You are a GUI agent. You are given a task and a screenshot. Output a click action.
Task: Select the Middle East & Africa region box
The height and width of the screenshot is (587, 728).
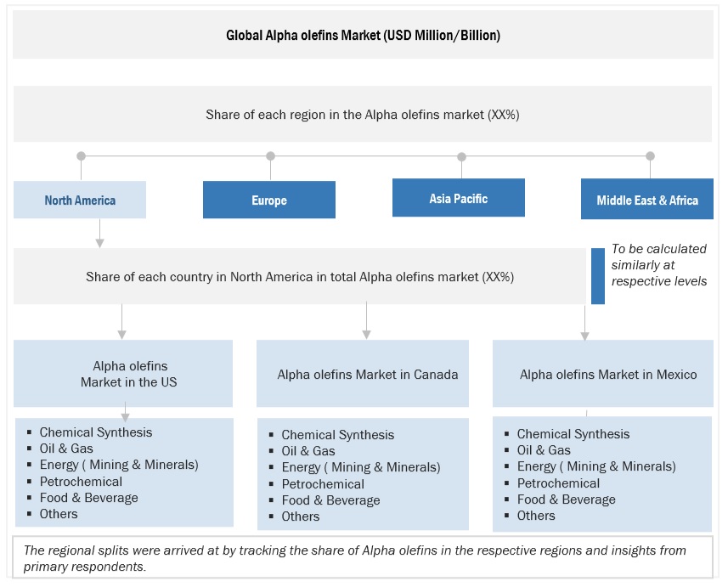tap(647, 200)
